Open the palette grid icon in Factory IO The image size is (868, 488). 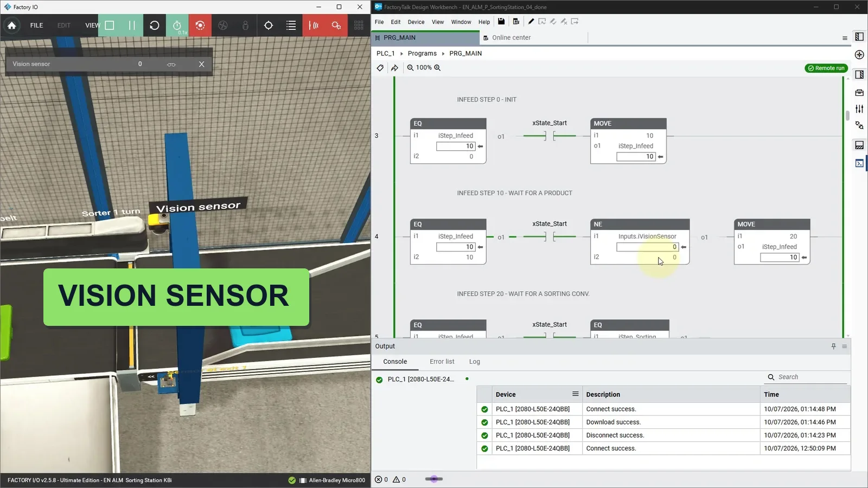(x=359, y=25)
